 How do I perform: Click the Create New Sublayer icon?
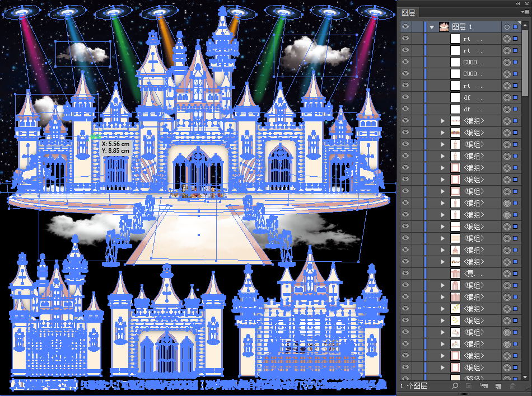coord(483,386)
